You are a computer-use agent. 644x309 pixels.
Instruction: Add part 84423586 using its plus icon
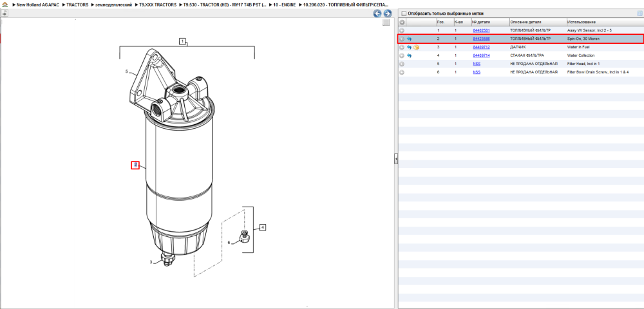(402, 39)
